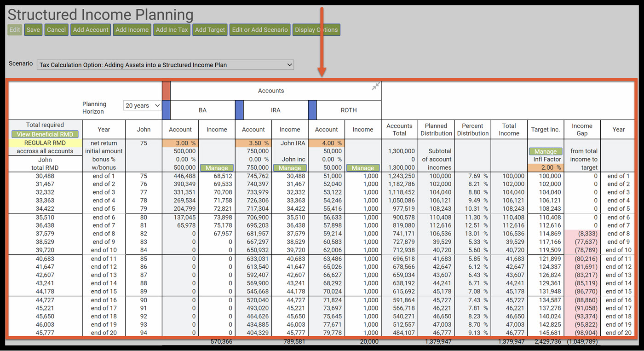This screenshot has width=644, height=351.
Task: Click the Total Income column header
Action: tap(509, 129)
